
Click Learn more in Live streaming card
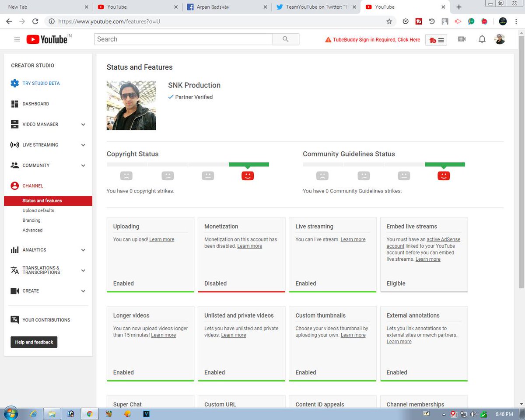tap(353, 239)
